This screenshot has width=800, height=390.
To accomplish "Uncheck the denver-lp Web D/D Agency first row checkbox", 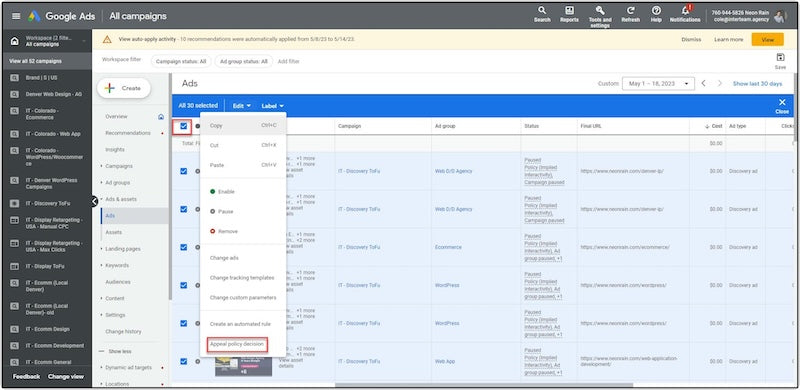I will click(x=184, y=171).
